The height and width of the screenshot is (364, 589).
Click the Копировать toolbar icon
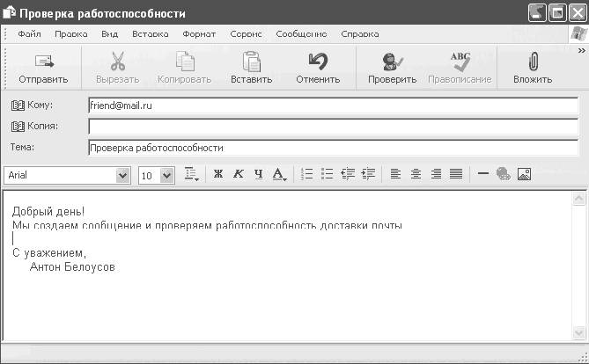point(185,62)
